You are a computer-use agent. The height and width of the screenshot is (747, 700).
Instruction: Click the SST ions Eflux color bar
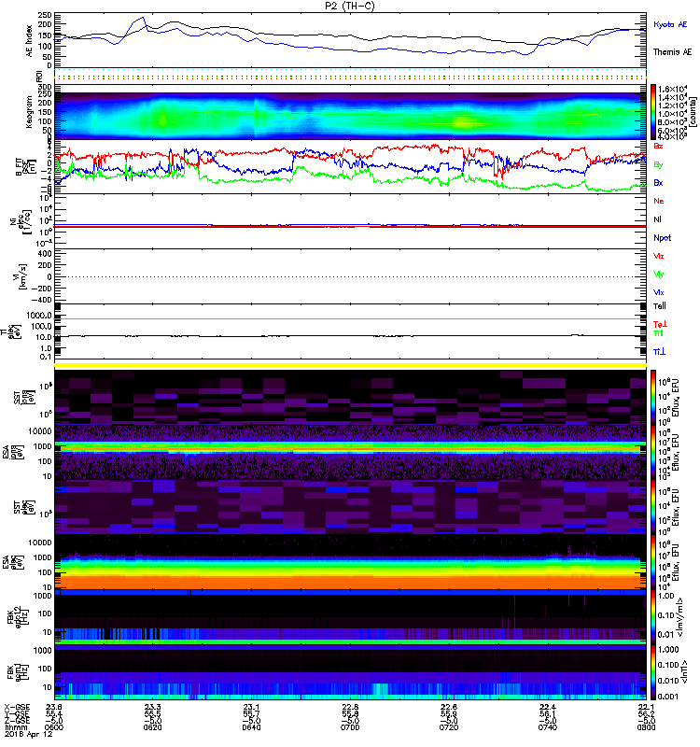pos(653,397)
